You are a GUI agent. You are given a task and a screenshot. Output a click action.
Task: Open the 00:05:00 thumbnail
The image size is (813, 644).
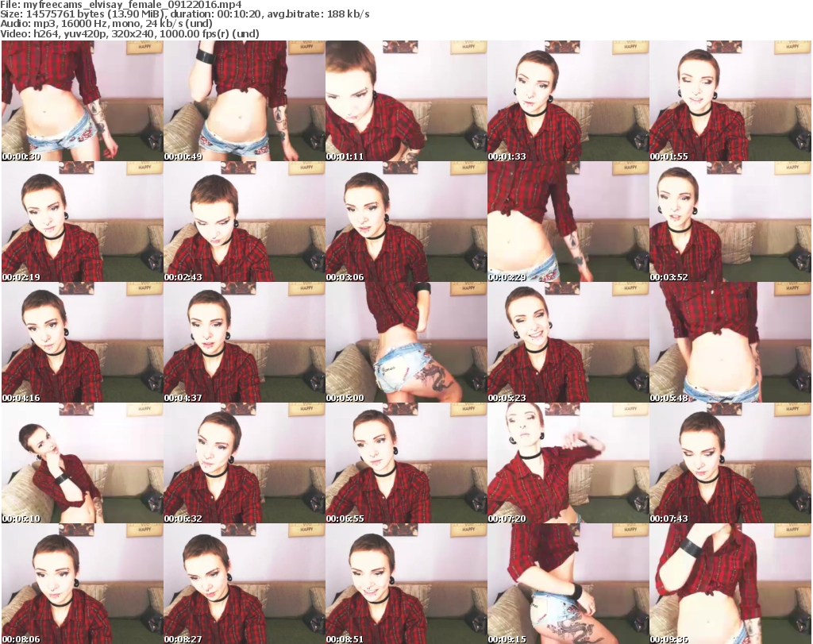point(406,342)
